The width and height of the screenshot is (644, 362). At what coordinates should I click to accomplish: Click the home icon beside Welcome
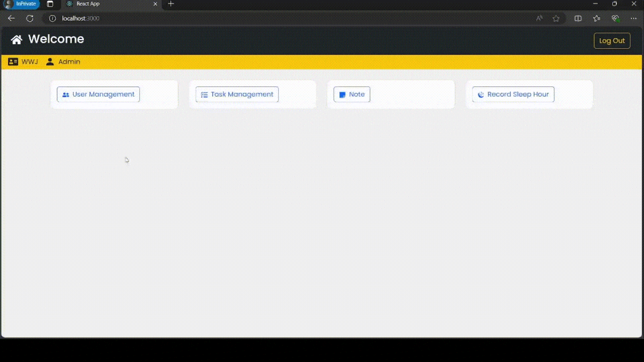click(x=16, y=40)
